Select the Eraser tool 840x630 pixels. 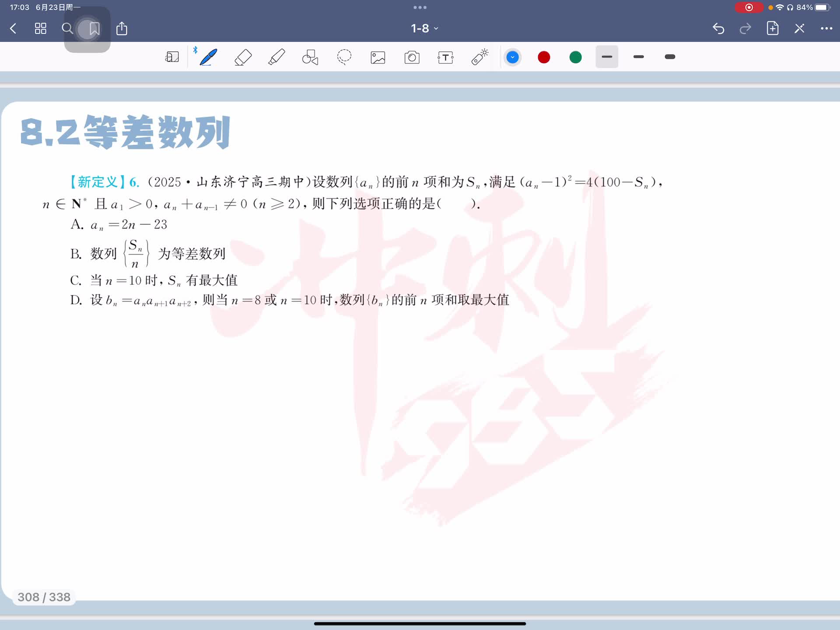(x=243, y=57)
